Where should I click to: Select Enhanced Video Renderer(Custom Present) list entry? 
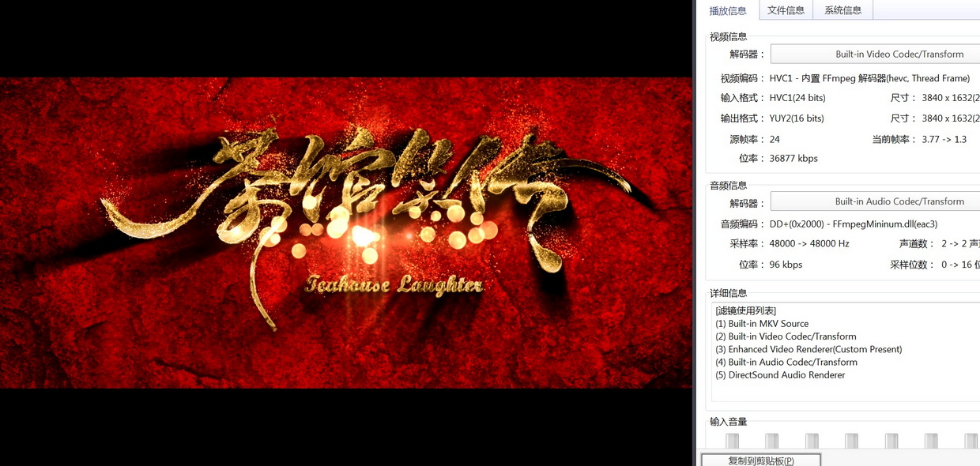point(808,349)
